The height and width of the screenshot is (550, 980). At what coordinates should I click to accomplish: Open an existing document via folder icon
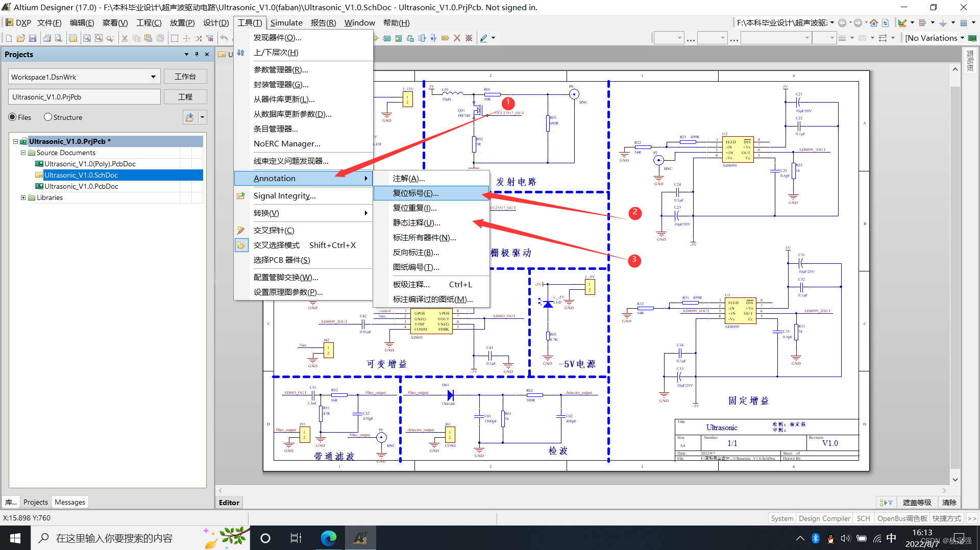pyautogui.click(x=20, y=38)
